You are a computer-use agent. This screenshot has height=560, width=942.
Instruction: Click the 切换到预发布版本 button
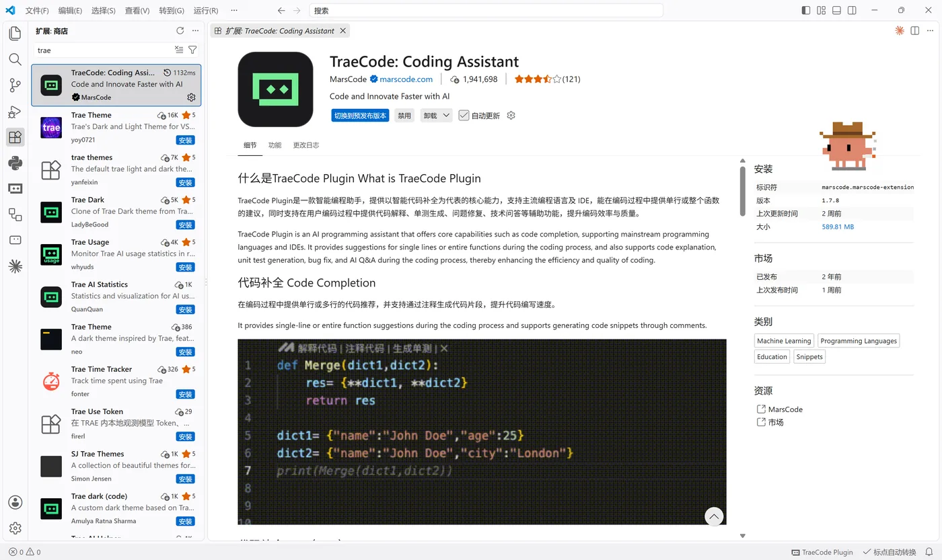(360, 116)
